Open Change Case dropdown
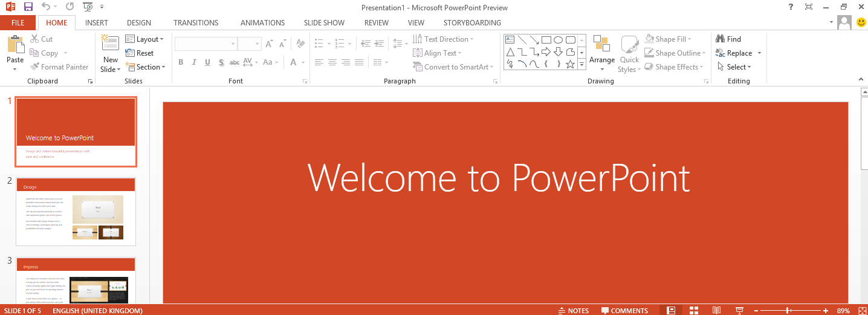The width and height of the screenshot is (868, 315). pyautogui.click(x=271, y=62)
